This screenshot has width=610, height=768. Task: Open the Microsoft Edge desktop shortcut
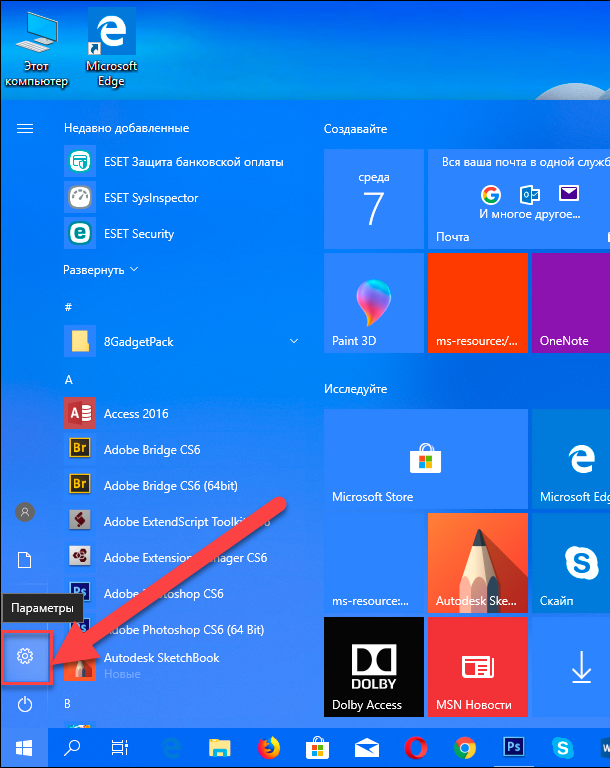[111, 48]
